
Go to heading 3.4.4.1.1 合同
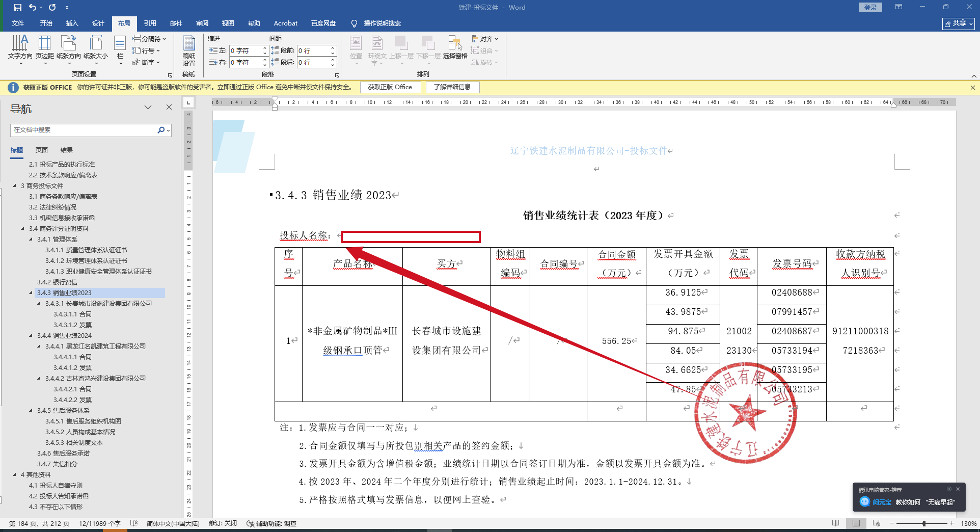[x=72, y=357]
